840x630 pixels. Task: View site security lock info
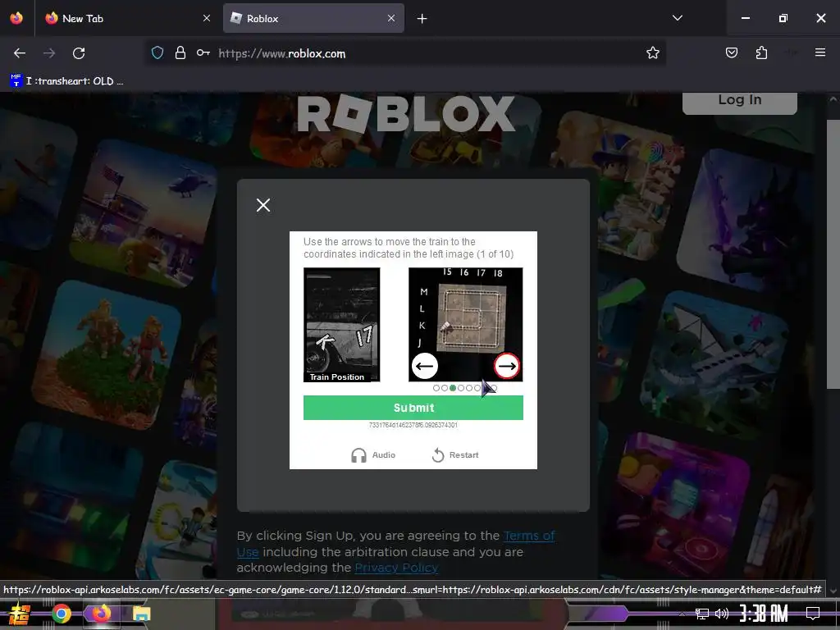click(180, 52)
